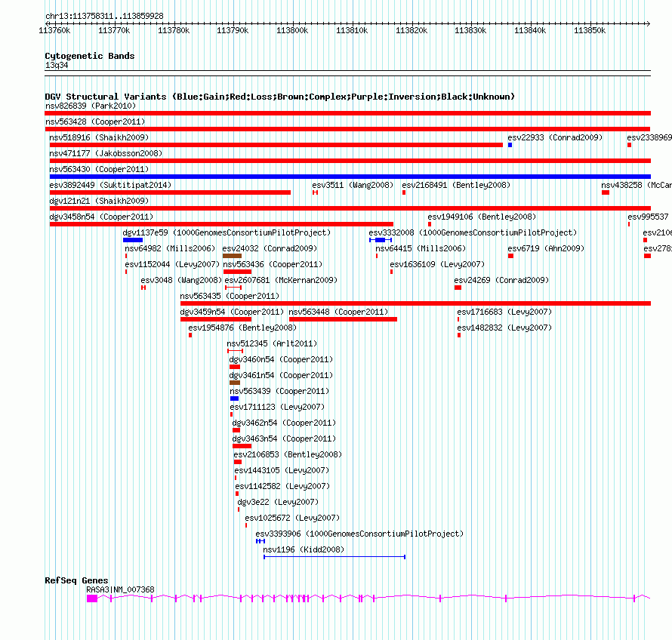The image size is (672, 640).
Task: Click the esv22933 (Conrad2009) label
Action: [x=555, y=137]
